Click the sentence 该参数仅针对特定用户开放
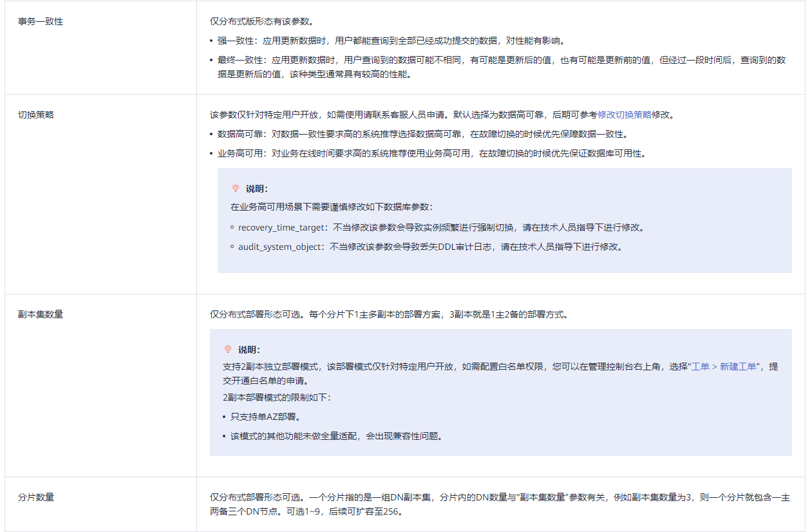This screenshot has width=810, height=532. (x=442, y=115)
